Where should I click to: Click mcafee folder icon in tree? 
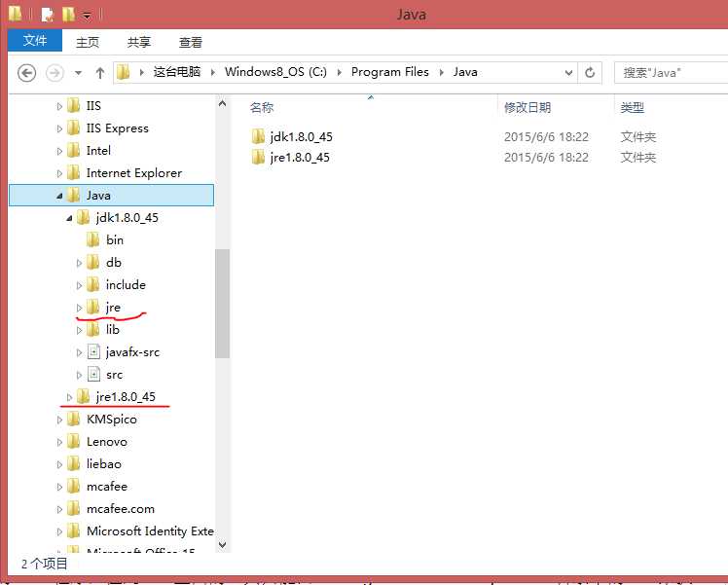tap(73, 486)
